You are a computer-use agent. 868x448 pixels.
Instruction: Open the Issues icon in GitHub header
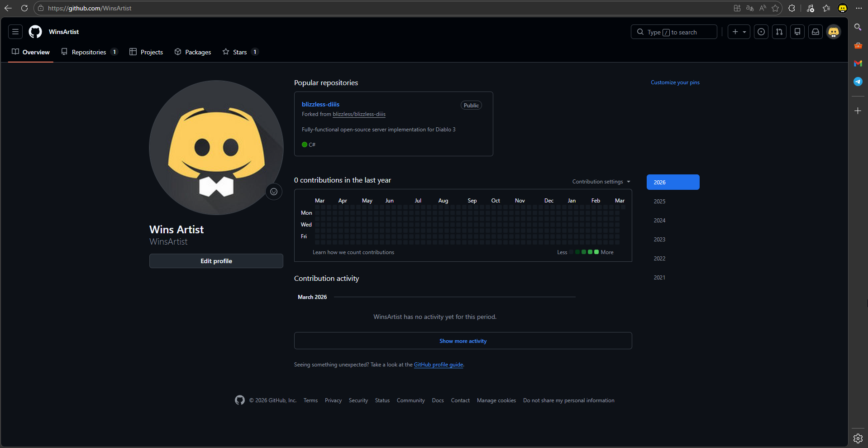[761, 32]
